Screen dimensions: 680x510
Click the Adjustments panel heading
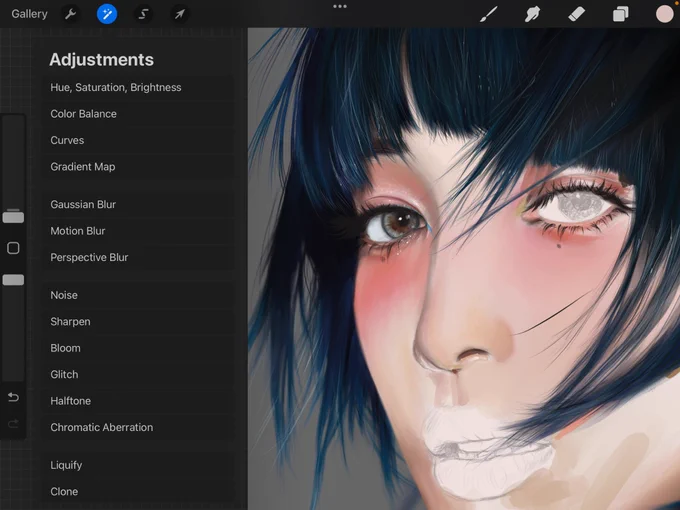click(101, 60)
